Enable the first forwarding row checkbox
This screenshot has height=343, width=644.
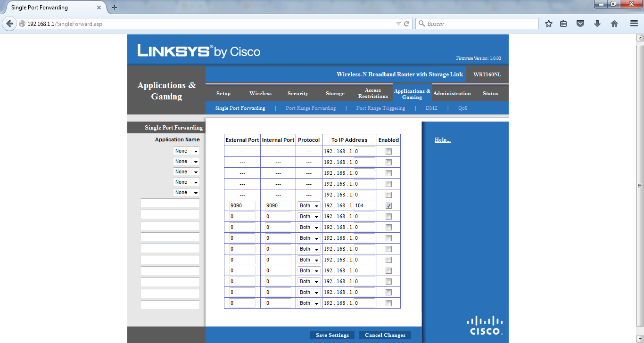[388, 151]
